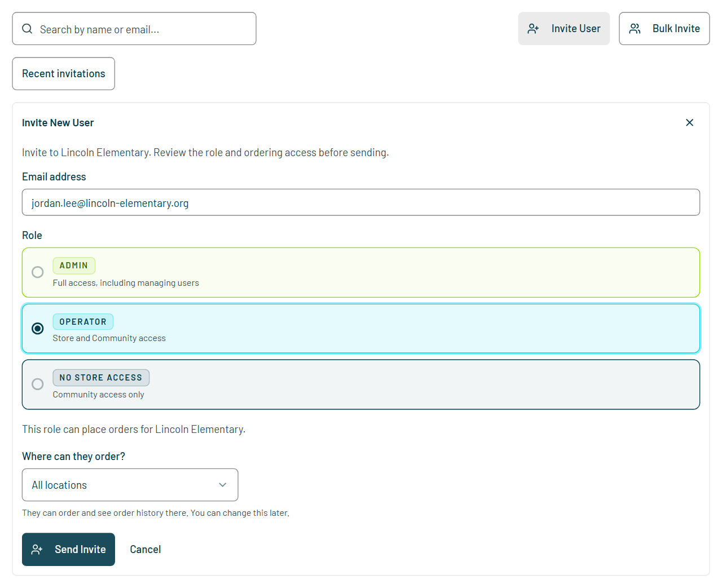The height and width of the screenshot is (588, 722).
Task: Click the 'Email address' label
Action: [54, 176]
